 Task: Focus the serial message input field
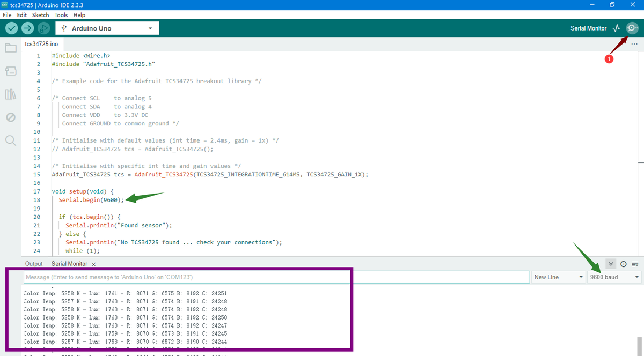point(276,277)
